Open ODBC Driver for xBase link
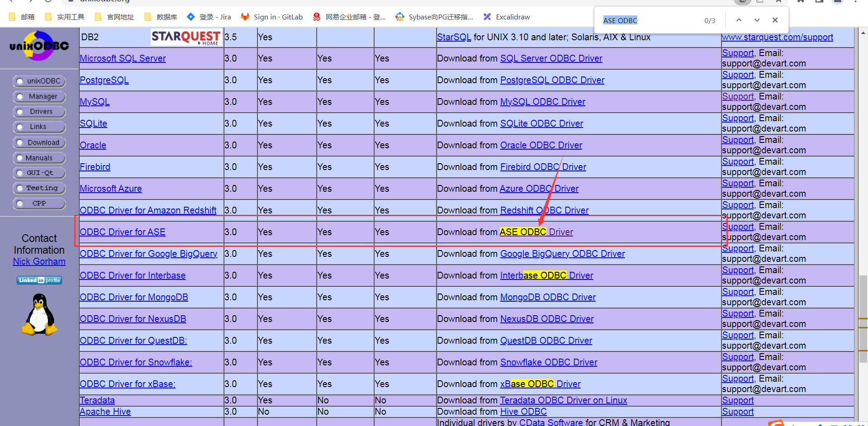 [x=128, y=384]
